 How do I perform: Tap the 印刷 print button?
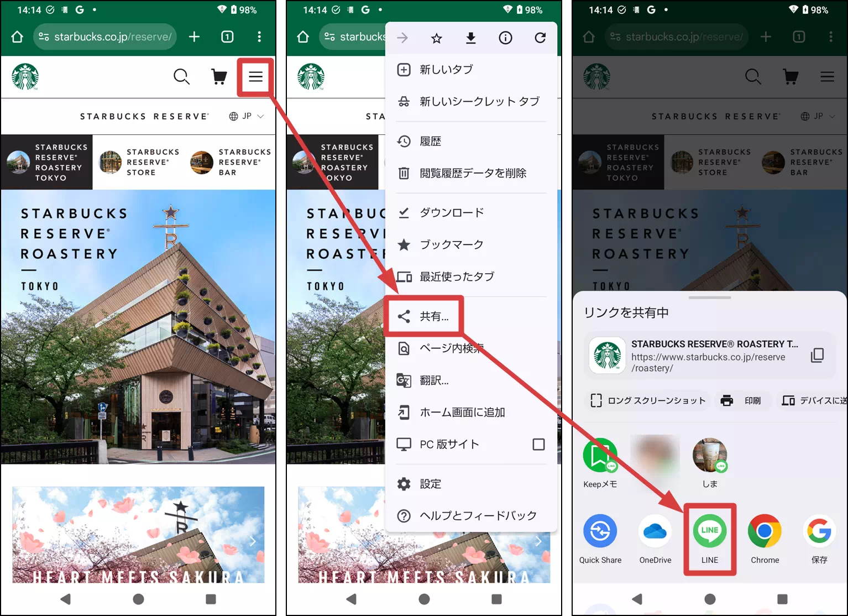click(741, 400)
